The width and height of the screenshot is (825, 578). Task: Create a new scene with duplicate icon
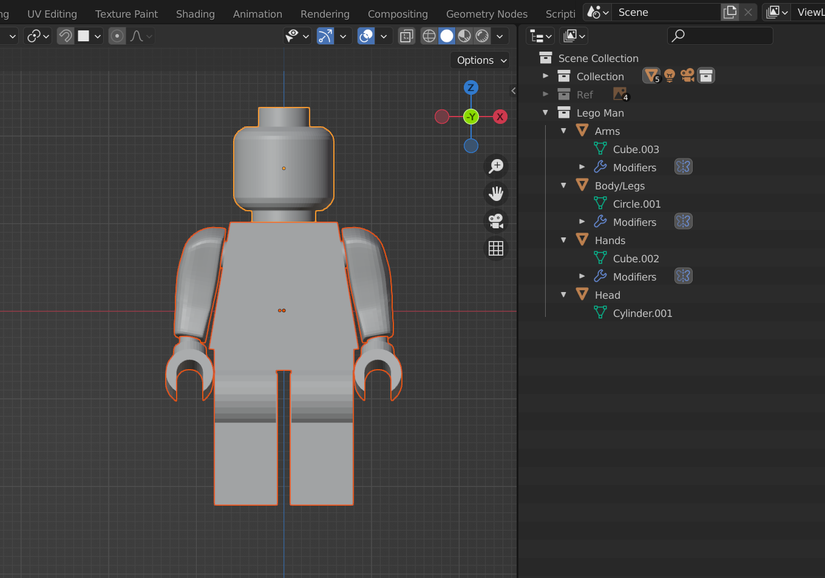click(x=730, y=12)
